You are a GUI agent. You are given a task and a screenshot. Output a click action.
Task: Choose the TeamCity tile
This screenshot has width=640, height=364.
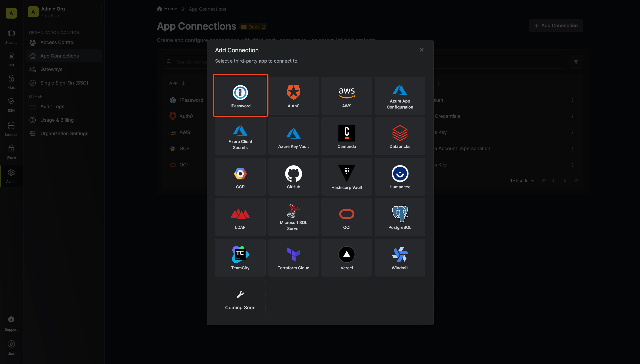coord(240,257)
